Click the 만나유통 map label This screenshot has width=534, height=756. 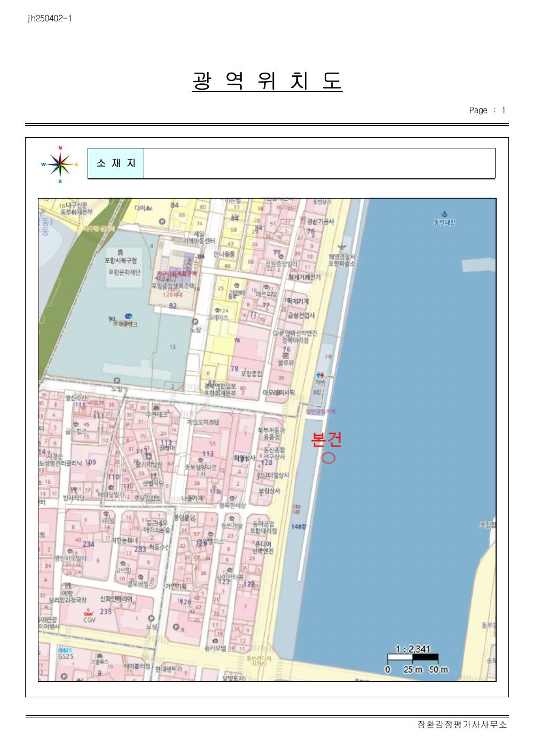(x=224, y=255)
